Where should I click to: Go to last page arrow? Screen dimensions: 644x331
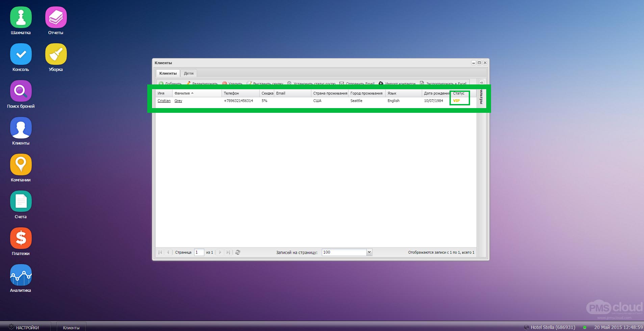coord(228,252)
